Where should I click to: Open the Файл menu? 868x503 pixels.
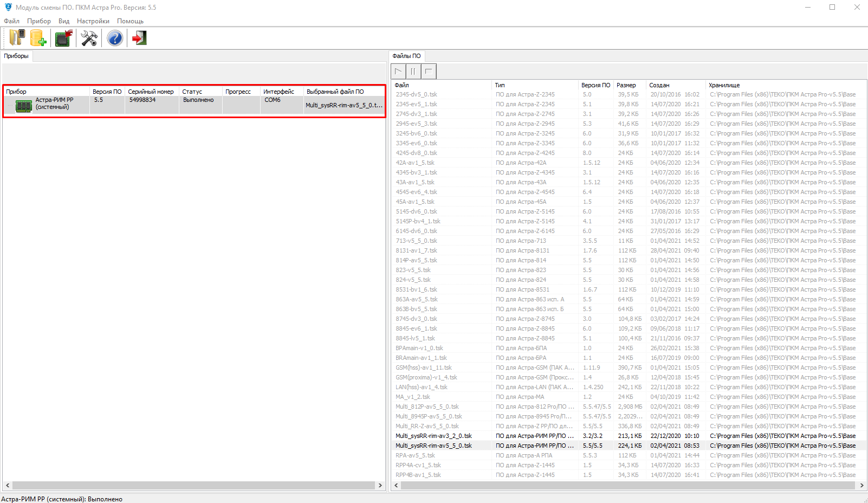12,21
